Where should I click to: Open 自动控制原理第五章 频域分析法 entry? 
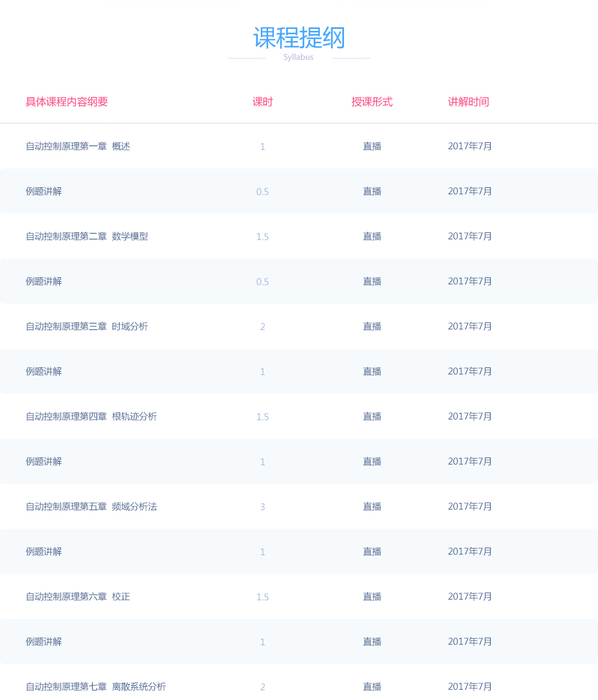coord(299,506)
